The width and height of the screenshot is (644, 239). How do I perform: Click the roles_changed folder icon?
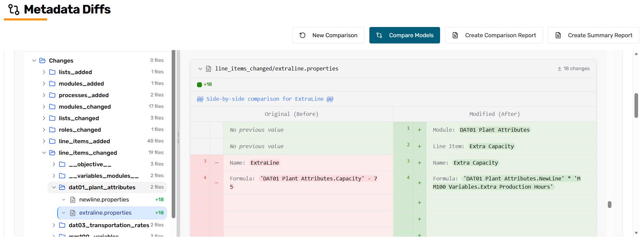pos(52,130)
